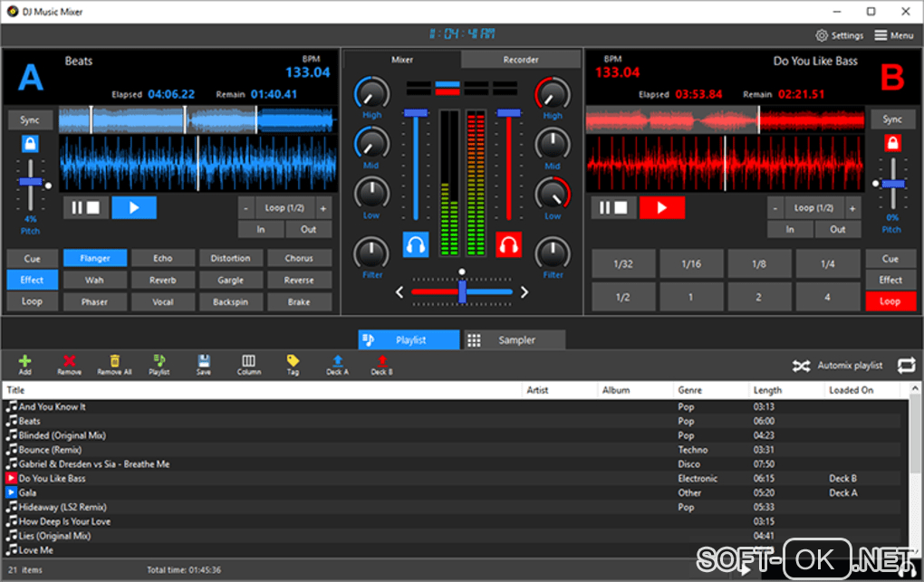
Task: Toggle red headphone cue for Deck B
Action: click(508, 243)
